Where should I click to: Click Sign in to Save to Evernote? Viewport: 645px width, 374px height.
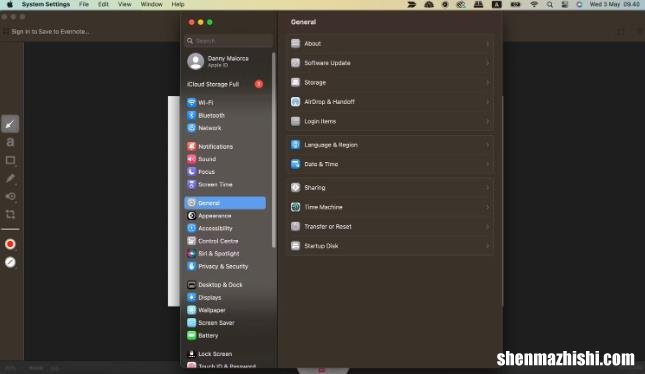tap(50, 31)
